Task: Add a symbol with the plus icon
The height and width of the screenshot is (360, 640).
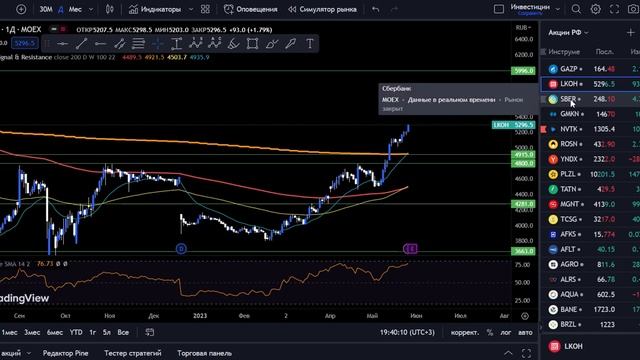Action: click(x=21, y=9)
